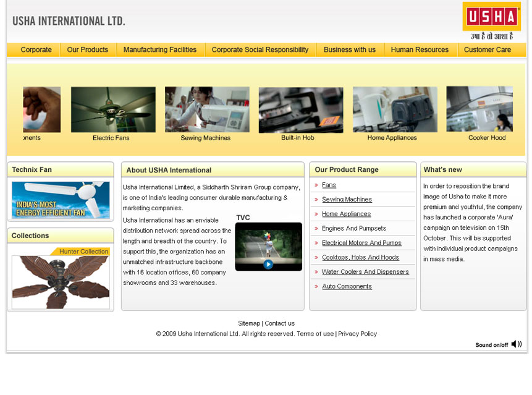Open the Built-in Hob image
This screenshot has width=532, height=395.
pyautogui.click(x=300, y=109)
